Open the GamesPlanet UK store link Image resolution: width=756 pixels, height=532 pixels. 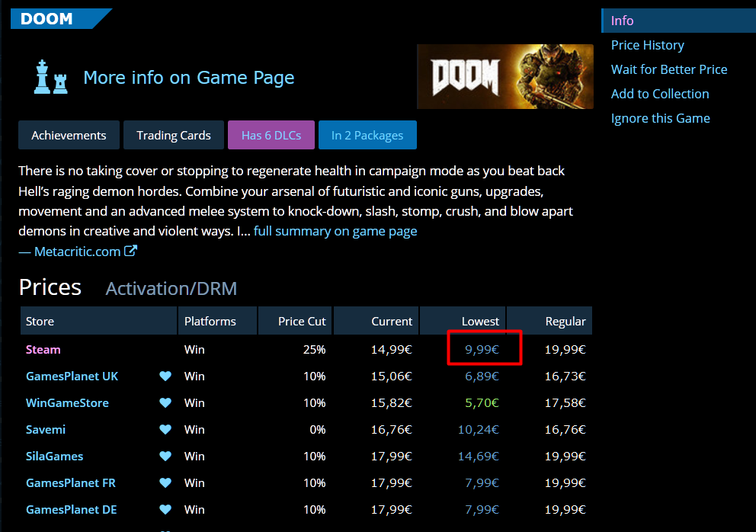(x=72, y=377)
